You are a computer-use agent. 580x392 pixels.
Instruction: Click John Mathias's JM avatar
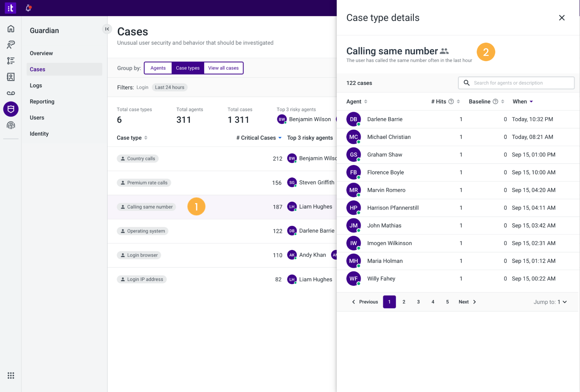click(x=353, y=225)
